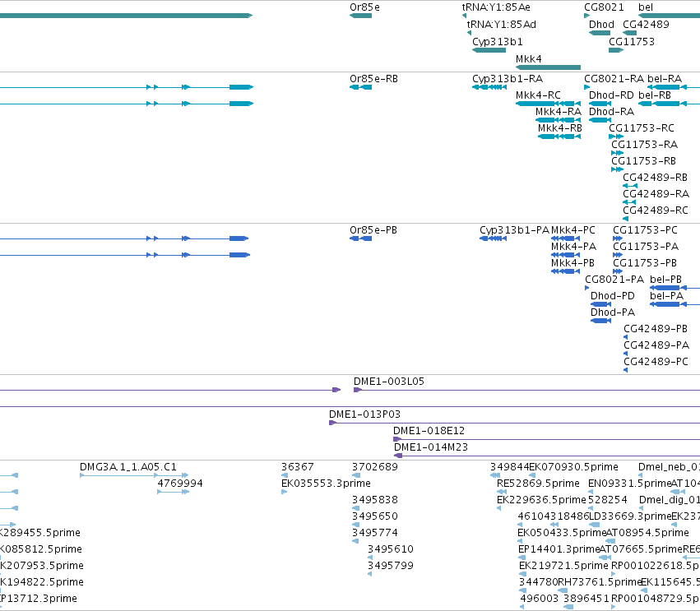Screen dimensions: 700x611
Task: Select the Dhod-RA transcript label
Action: 611,112
